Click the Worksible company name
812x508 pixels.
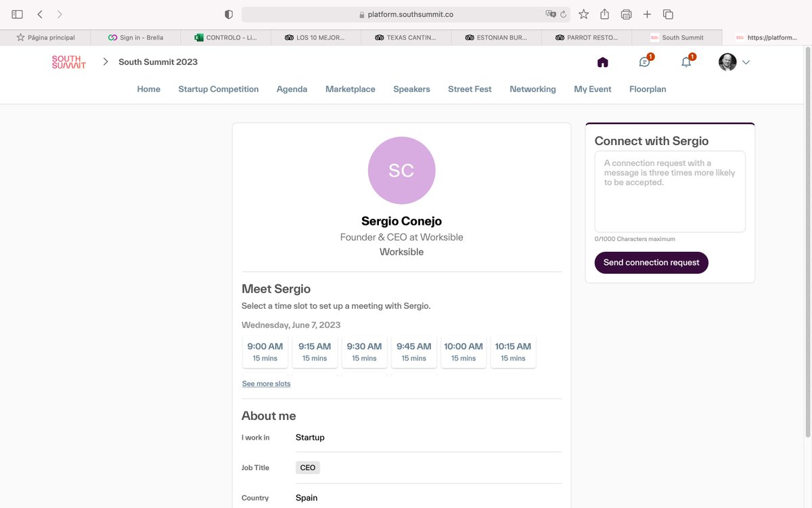pyautogui.click(x=401, y=252)
